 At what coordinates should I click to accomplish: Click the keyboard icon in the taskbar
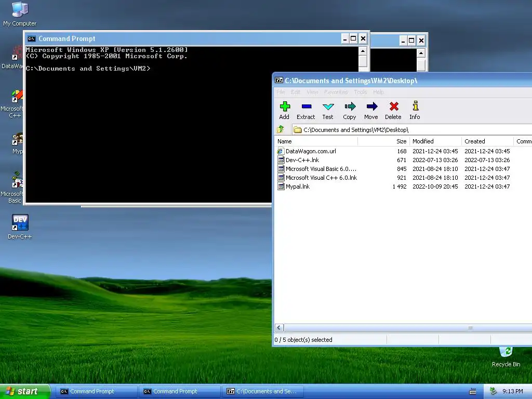(473, 392)
